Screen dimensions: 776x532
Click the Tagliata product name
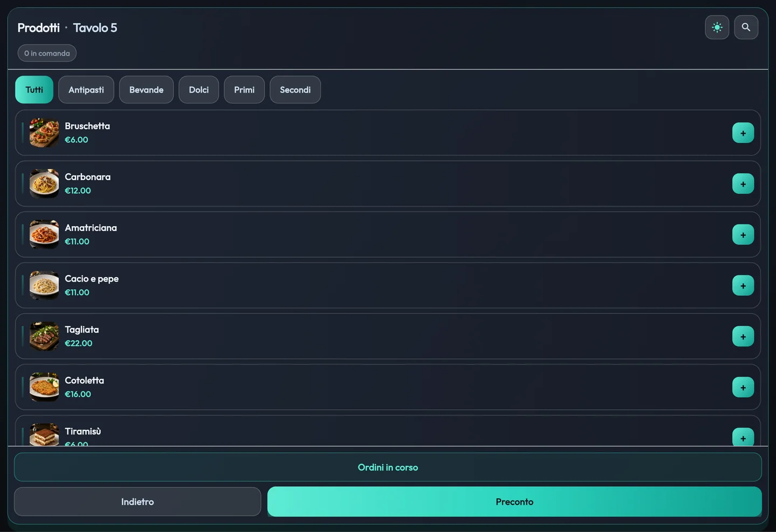point(82,330)
